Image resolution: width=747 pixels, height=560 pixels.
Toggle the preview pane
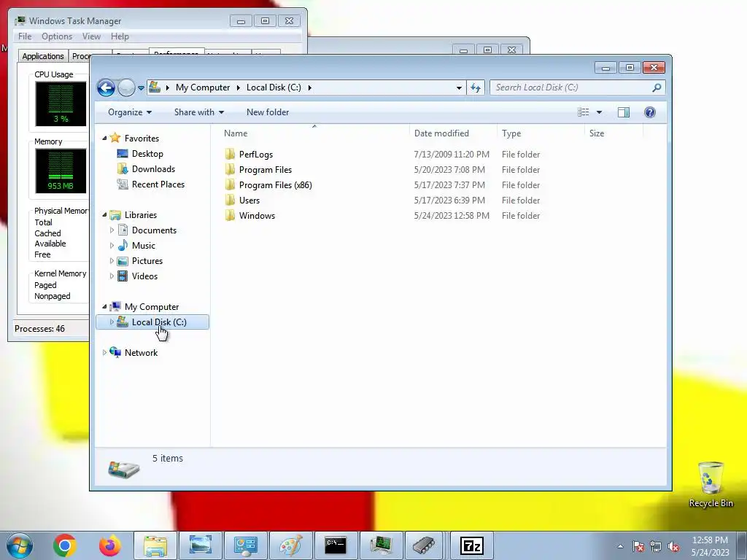[624, 112]
